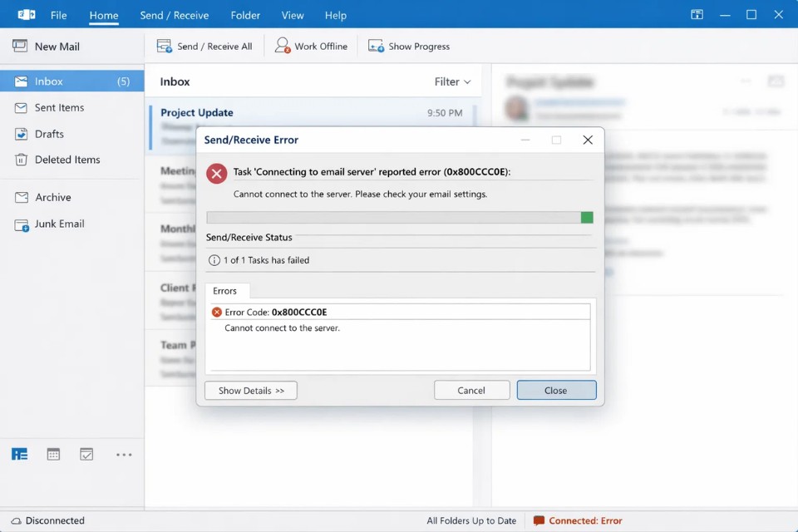Open the layout switcher icon near window controls
Viewport: 798px width, 532px height.
point(697,14)
